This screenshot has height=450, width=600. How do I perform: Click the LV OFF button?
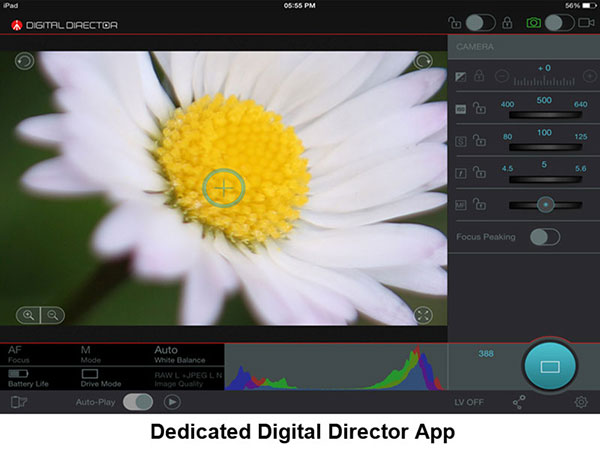[x=469, y=402]
